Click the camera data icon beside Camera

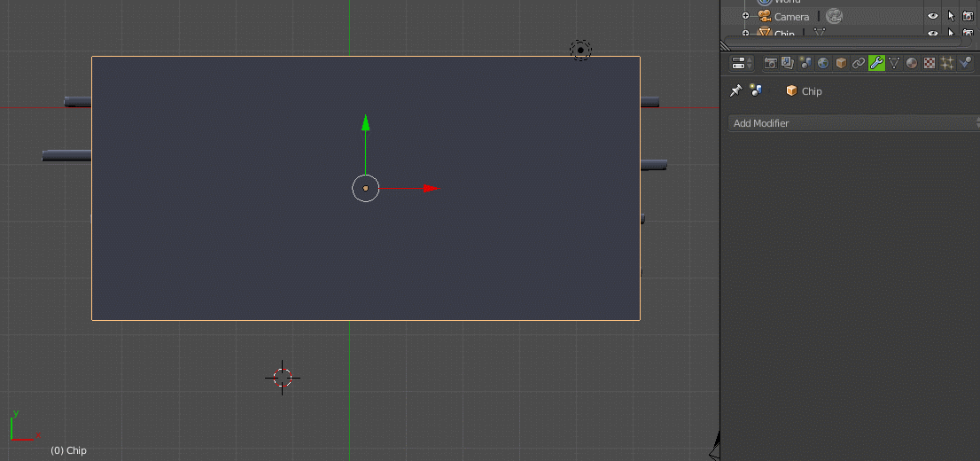[x=835, y=16]
